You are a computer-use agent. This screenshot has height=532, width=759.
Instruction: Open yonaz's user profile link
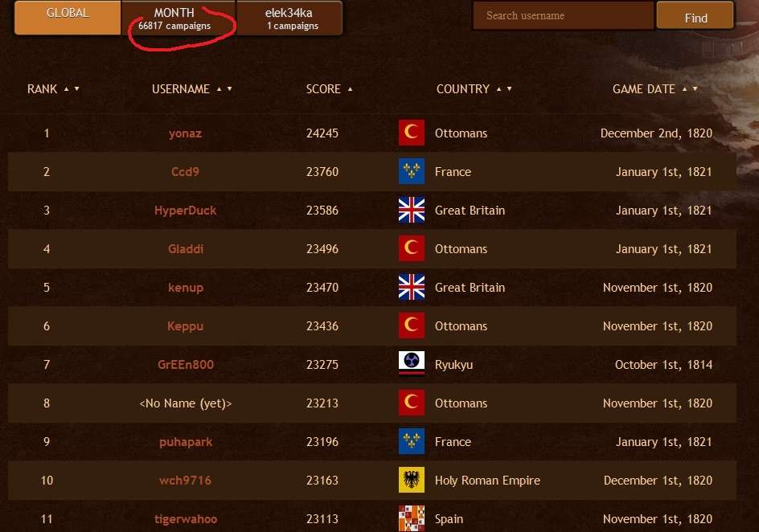point(186,133)
